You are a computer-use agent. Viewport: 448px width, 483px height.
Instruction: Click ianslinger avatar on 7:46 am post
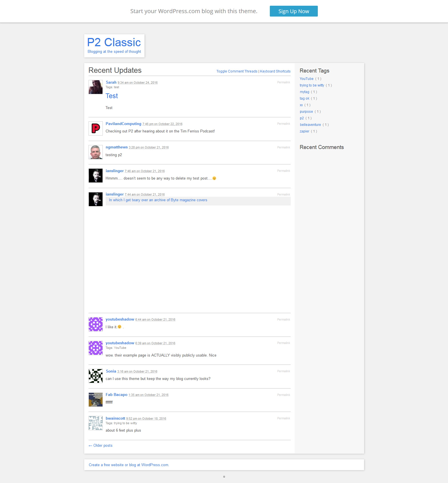(x=96, y=176)
